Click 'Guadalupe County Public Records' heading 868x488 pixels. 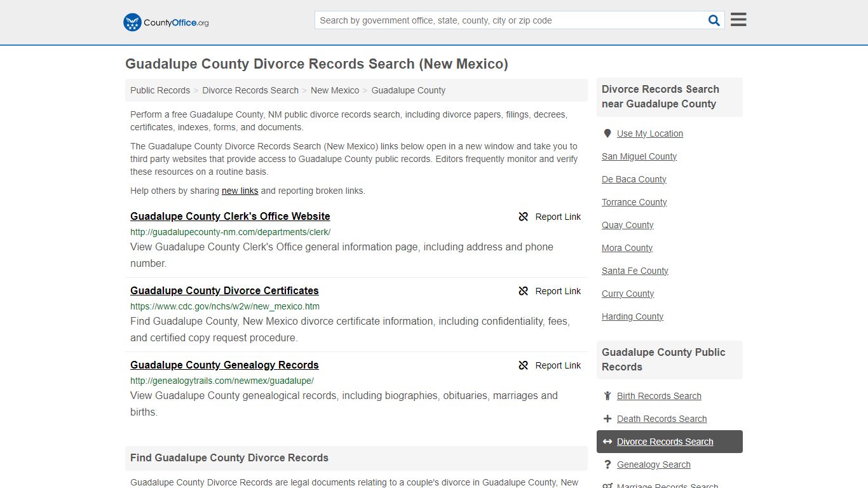[663, 360]
